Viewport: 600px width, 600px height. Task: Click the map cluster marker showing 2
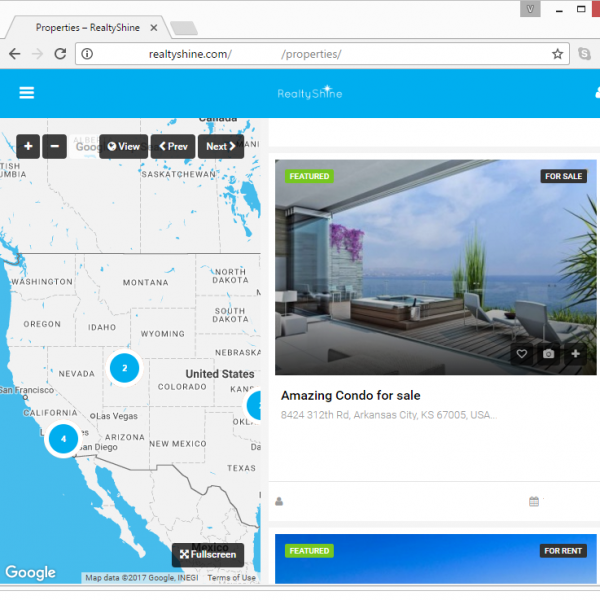(124, 368)
